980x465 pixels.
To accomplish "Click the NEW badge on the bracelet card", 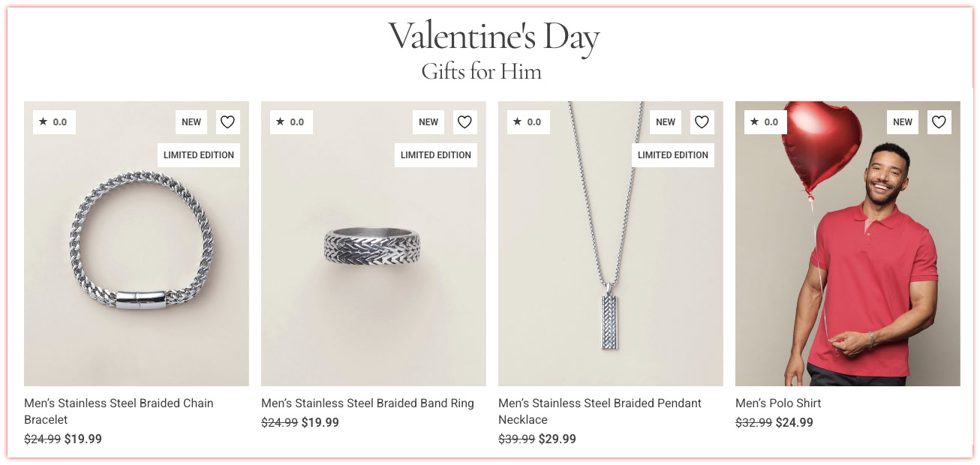I will (191, 121).
